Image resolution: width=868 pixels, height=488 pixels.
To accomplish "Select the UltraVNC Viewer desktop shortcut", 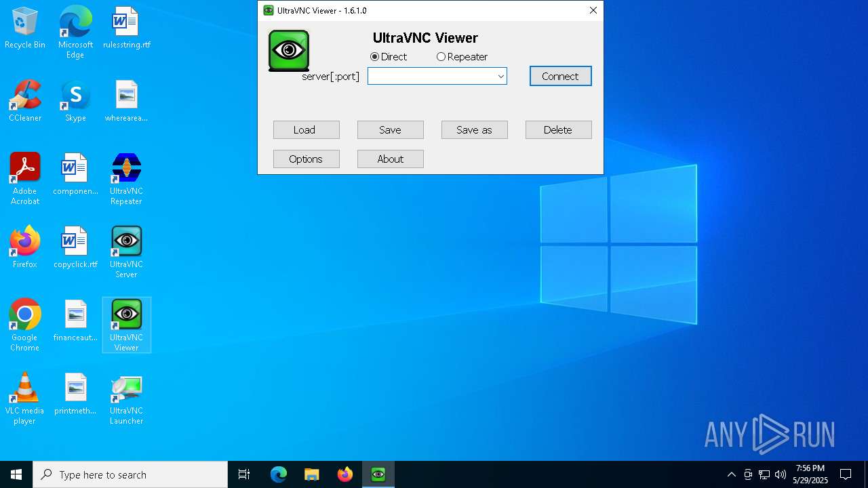I will pos(126,325).
